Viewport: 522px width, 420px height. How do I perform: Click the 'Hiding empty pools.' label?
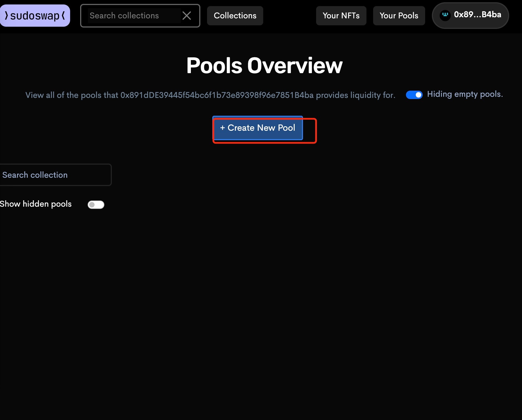point(465,94)
